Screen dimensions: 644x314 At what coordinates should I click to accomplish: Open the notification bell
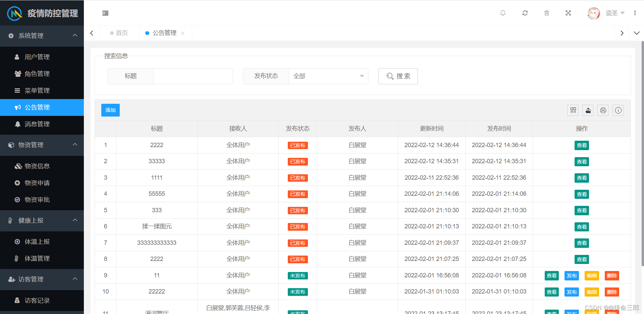503,13
